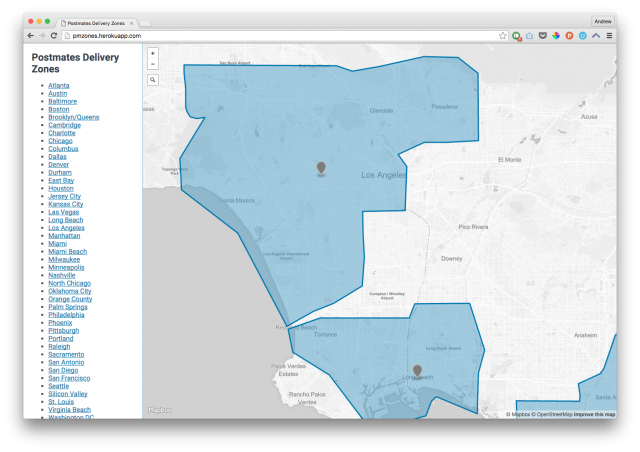Viewport: 640px width, 452px height.
Task: Select the Columbus link
Action: point(63,149)
